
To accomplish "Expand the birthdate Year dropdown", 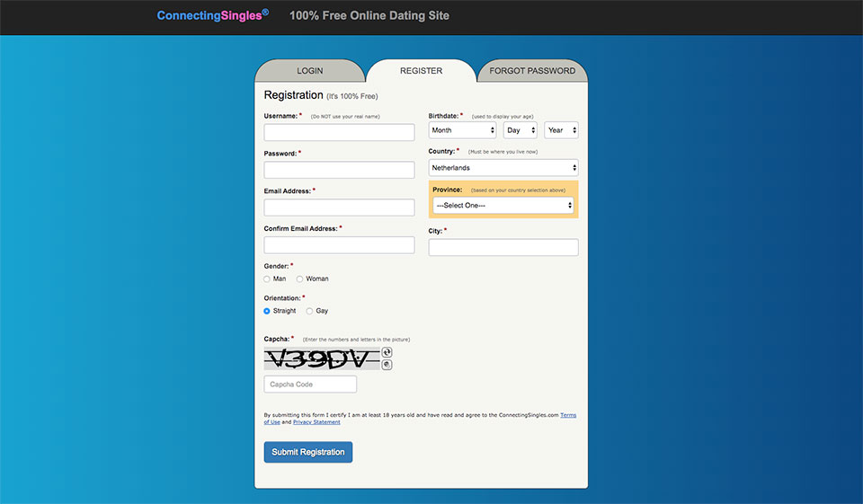I will [561, 130].
